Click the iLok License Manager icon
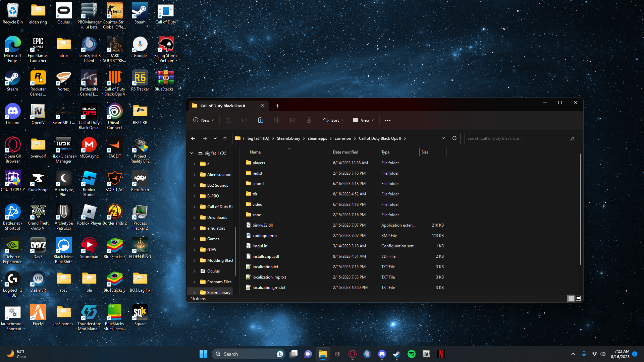The width and height of the screenshot is (644, 362). (63, 150)
